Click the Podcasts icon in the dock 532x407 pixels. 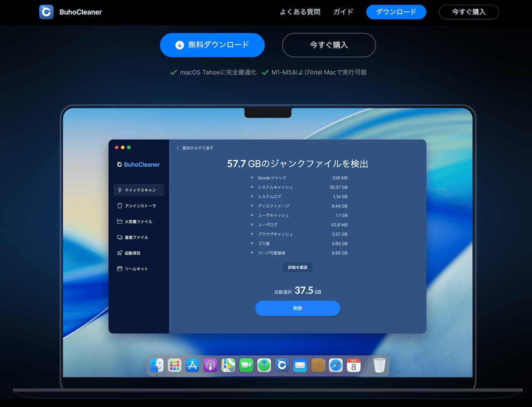coord(210,365)
